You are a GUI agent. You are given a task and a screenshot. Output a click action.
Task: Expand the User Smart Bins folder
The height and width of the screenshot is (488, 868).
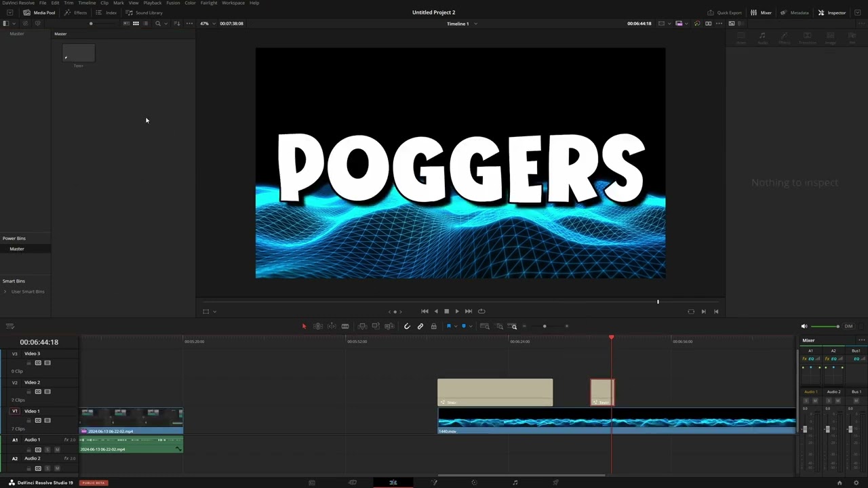(5, 291)
